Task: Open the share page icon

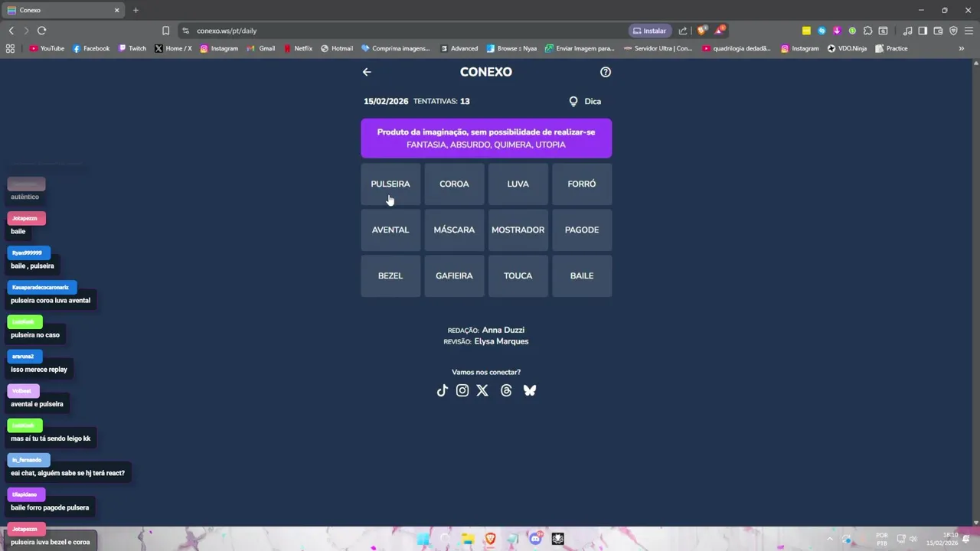Action: (x=683, y=31)
